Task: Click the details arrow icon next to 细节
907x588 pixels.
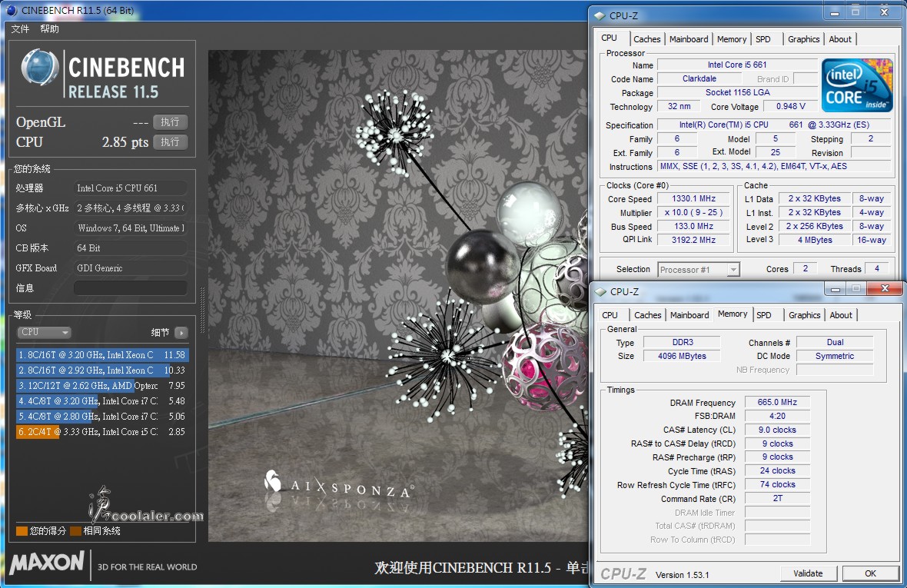Action: click(181, 333)
